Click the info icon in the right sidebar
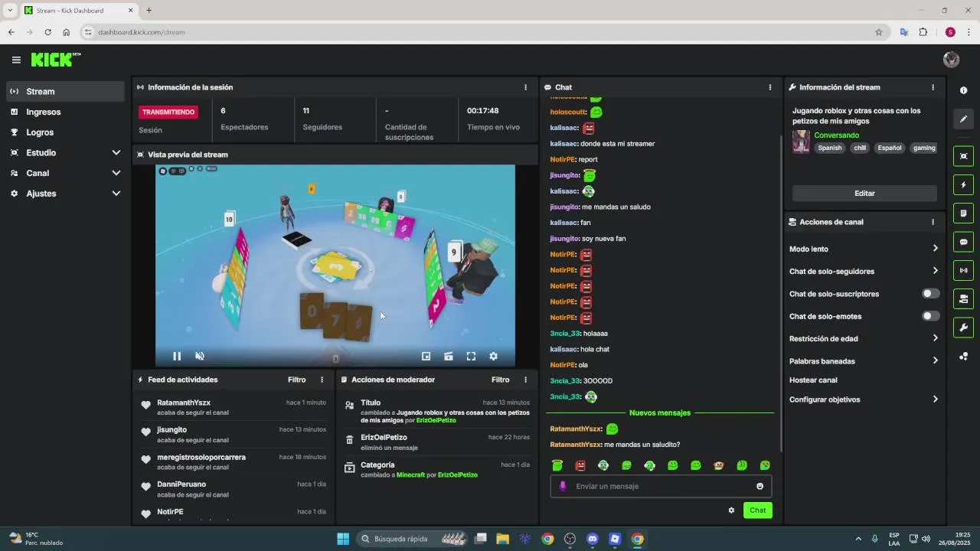 pos(963,90)
